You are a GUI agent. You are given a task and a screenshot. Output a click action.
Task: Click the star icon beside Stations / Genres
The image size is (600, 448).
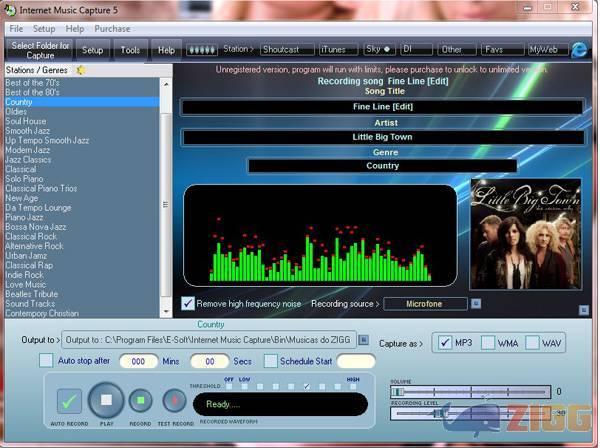81,70
